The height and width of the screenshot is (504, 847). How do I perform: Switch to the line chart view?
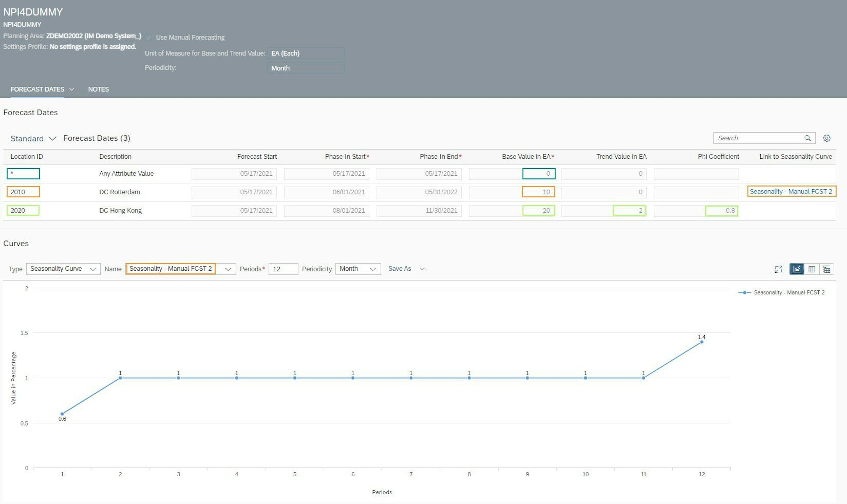[797, 269]
